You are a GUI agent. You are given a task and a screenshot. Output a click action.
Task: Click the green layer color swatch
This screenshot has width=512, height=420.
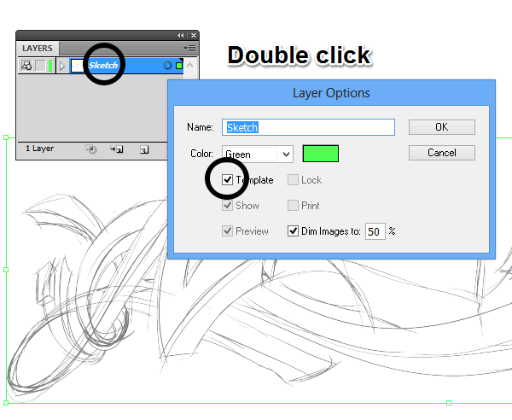[320, 154]
